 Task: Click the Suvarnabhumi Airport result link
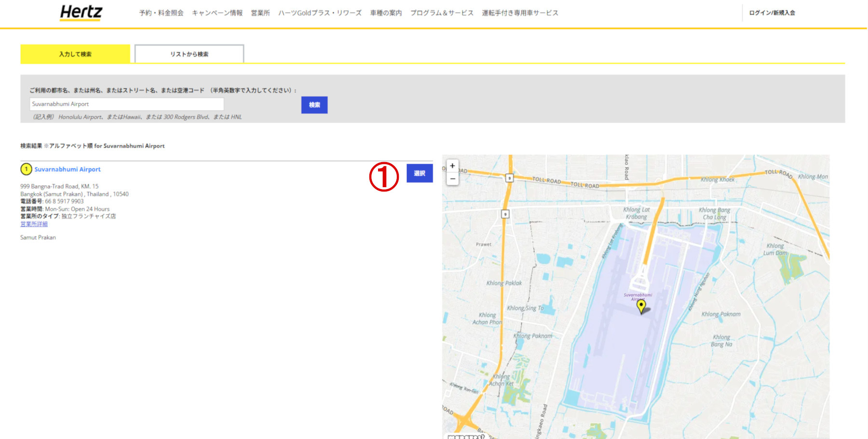pyautogui.click(x=67, y=169)
